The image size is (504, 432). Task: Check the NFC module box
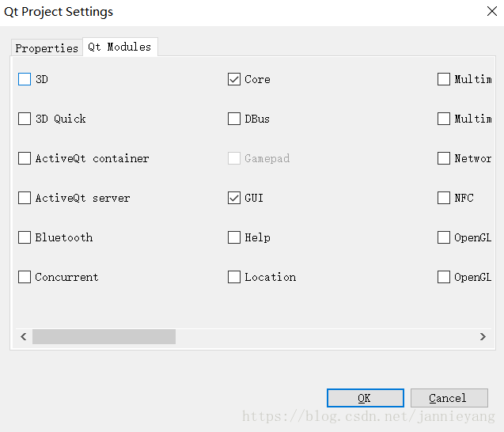(444, 198)
